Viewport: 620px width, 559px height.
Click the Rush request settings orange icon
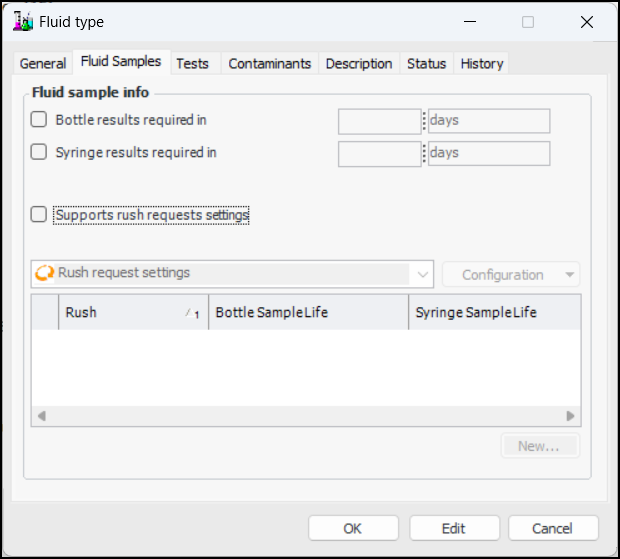click(45, 273)
